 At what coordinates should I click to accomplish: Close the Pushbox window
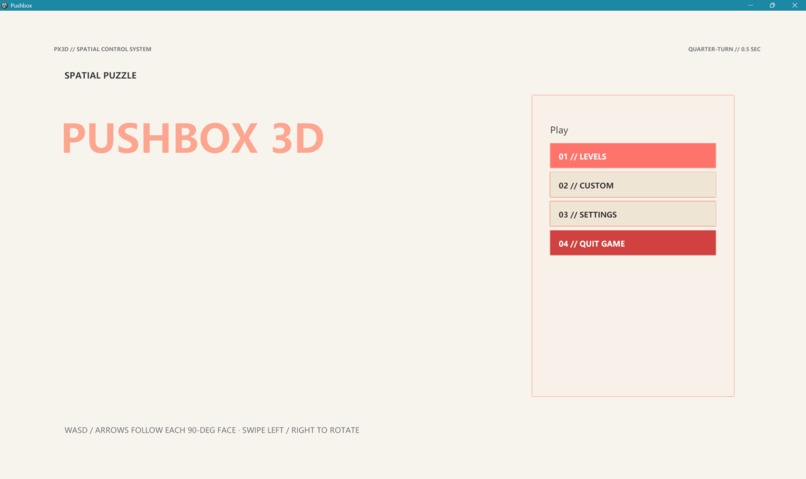point(794,5)
